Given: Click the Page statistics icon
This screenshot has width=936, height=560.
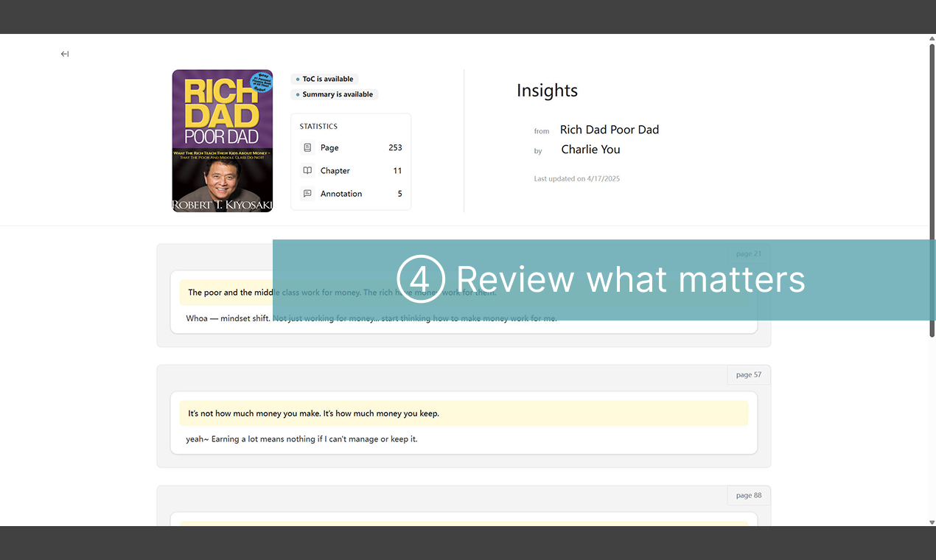Looking at the screenshot, I should [307, 147].
